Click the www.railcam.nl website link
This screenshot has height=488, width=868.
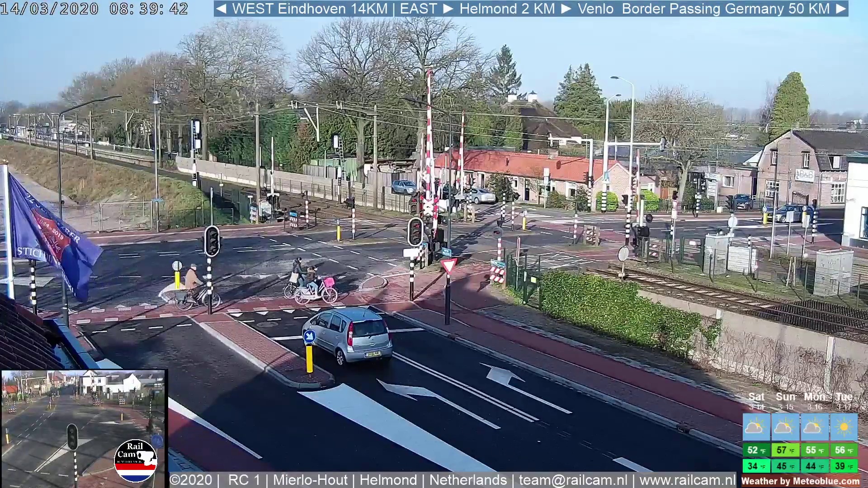click(687, 480)
